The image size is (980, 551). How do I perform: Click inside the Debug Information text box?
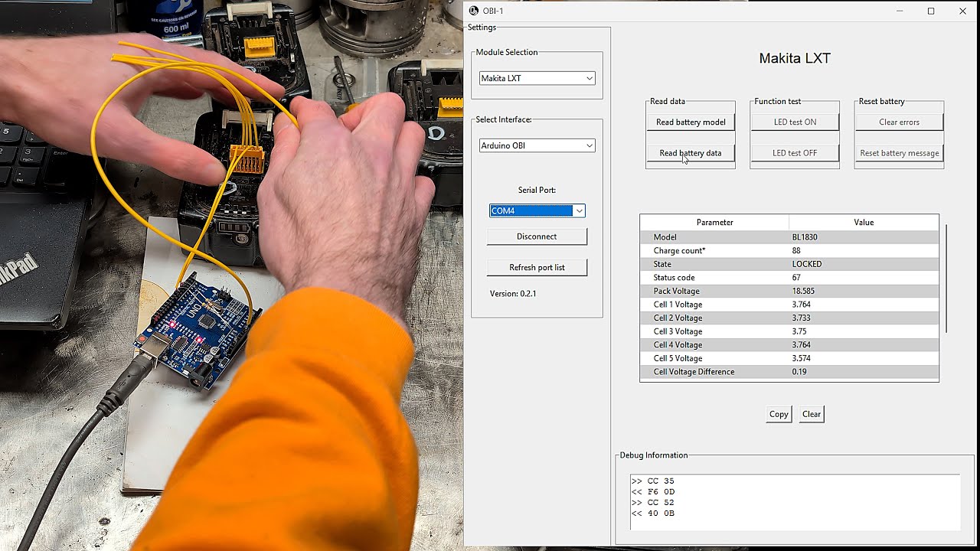(795, 502)
